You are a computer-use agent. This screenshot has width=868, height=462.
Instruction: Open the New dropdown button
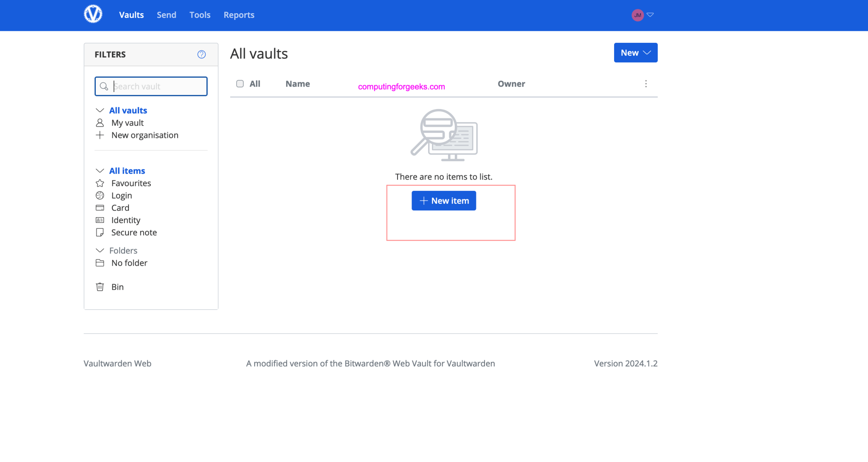pos(636,53)
